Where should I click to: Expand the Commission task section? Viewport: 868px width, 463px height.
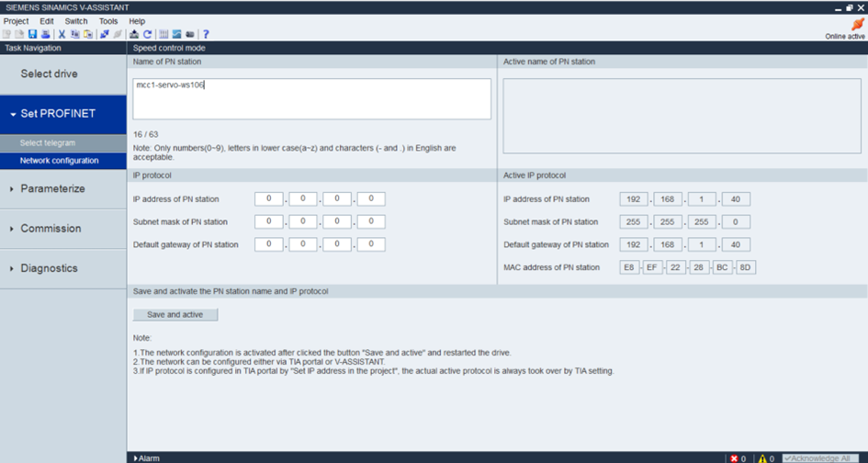pyautogui.click(x=12, y=229)
